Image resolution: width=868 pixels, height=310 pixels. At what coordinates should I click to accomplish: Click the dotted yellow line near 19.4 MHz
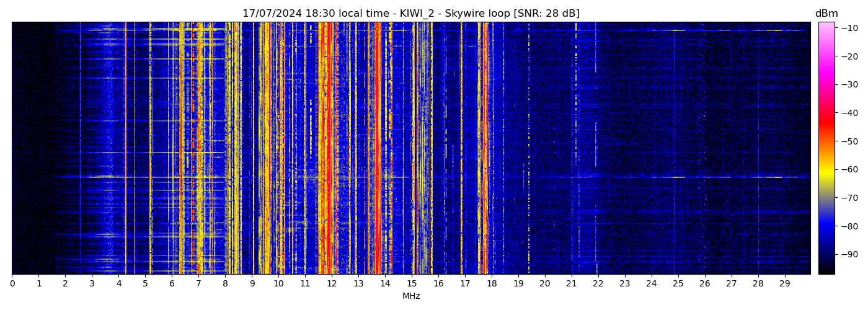(529, 155)
